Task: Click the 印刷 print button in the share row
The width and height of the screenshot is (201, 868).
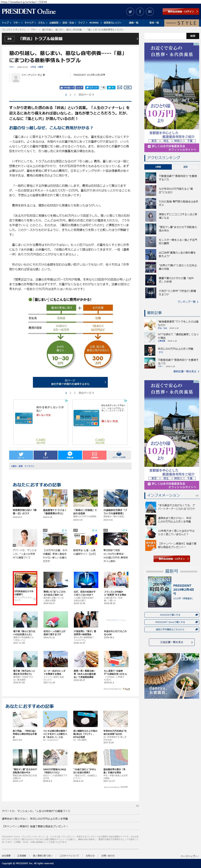Action: [x=128, y=87]
